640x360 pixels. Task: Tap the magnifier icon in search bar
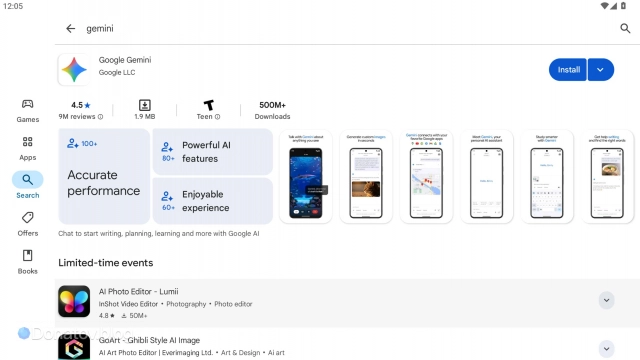coord(625,28)
